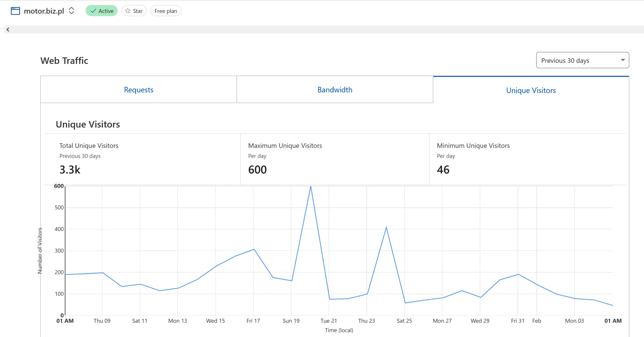Click the dropdown arrow in the time range selector
The image size is (644, 337).
pos(623,60)
